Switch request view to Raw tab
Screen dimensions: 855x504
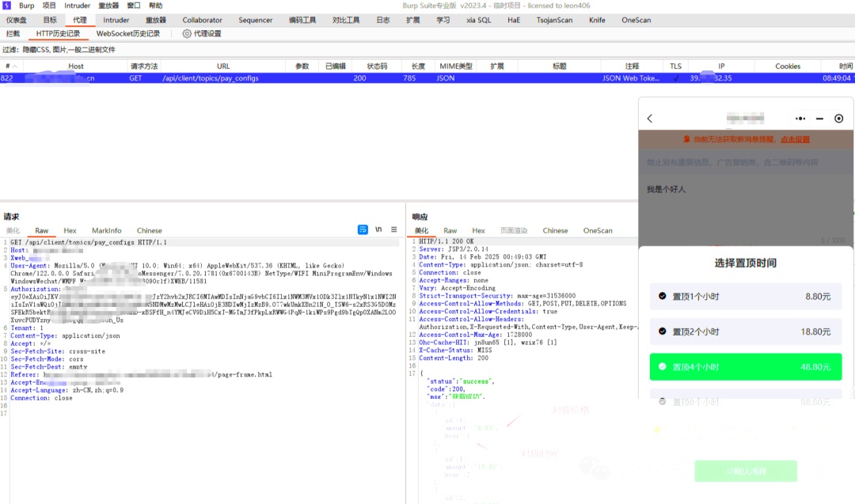pyautogui.click(x=41, y=231)
